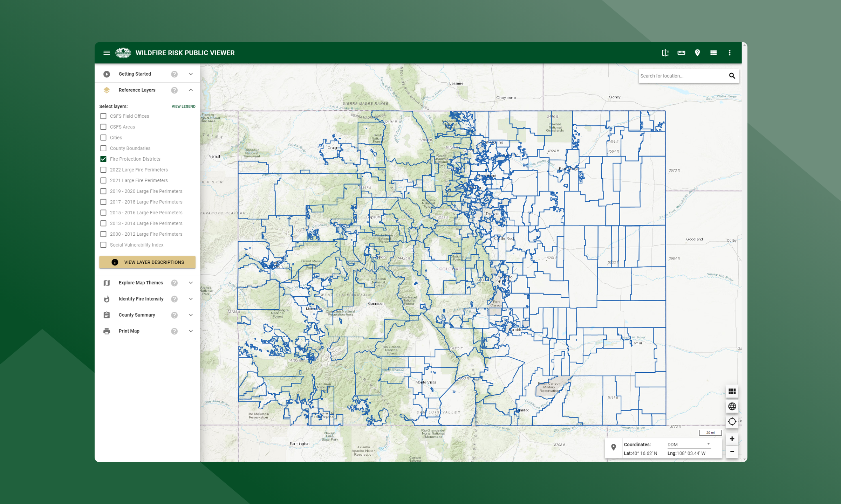Open the Explore Map Themes panel title
This screenshot has height=504, width=841.
141,283
